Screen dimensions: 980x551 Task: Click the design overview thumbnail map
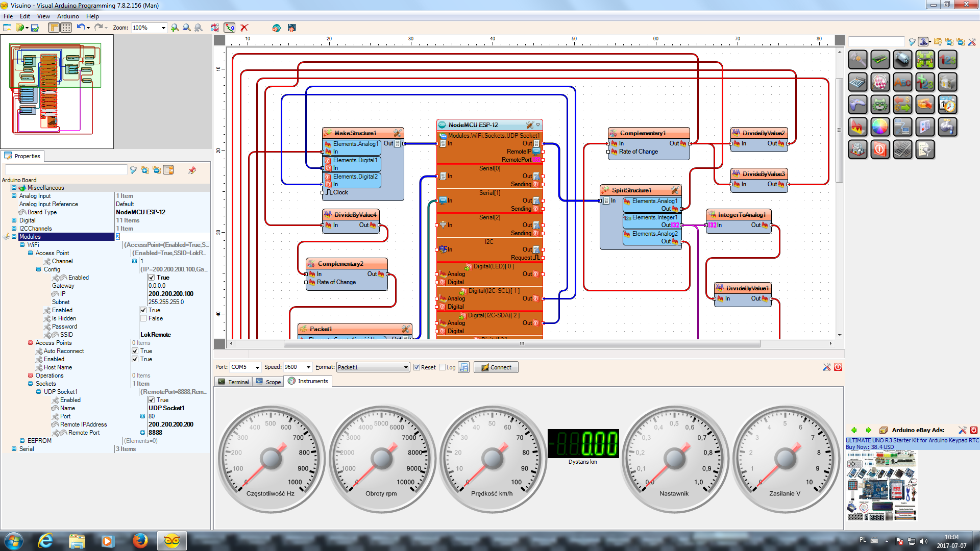[x=57, y=91]
